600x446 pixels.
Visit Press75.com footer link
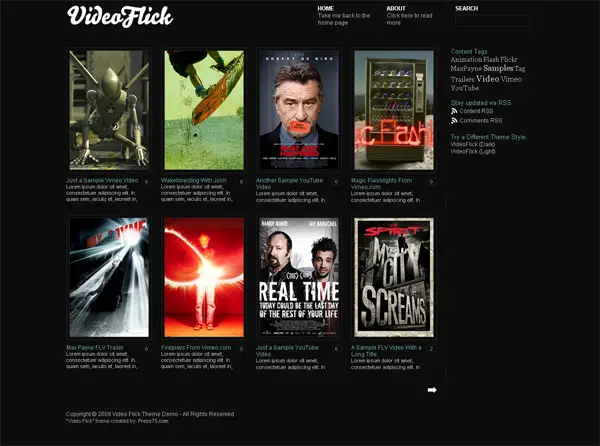click(153, 421)
